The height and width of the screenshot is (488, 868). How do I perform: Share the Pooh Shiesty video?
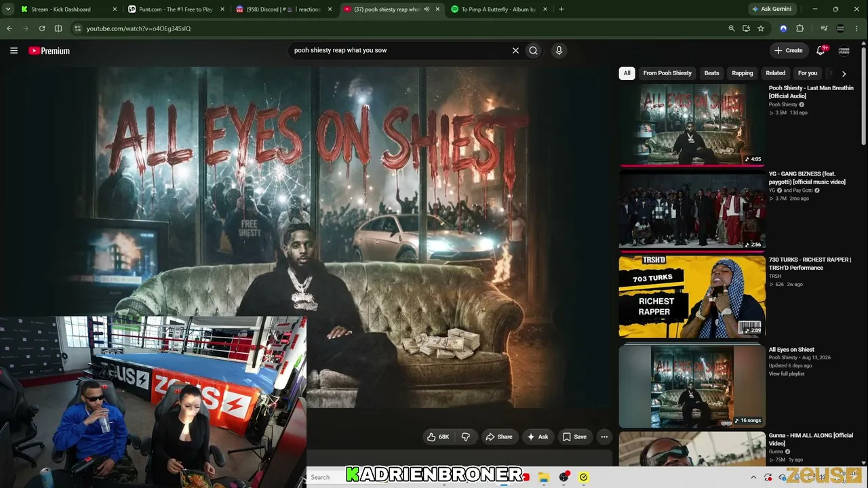coord(498,437)
